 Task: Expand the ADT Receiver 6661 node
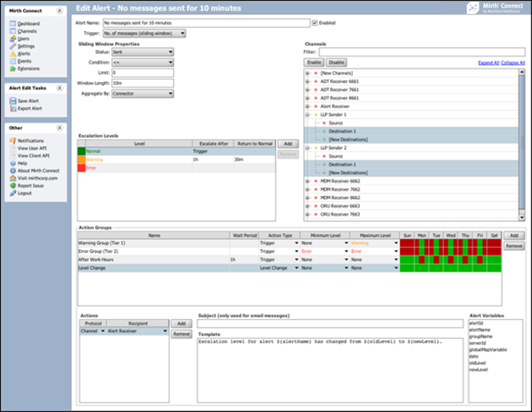(x=307, y=82)
